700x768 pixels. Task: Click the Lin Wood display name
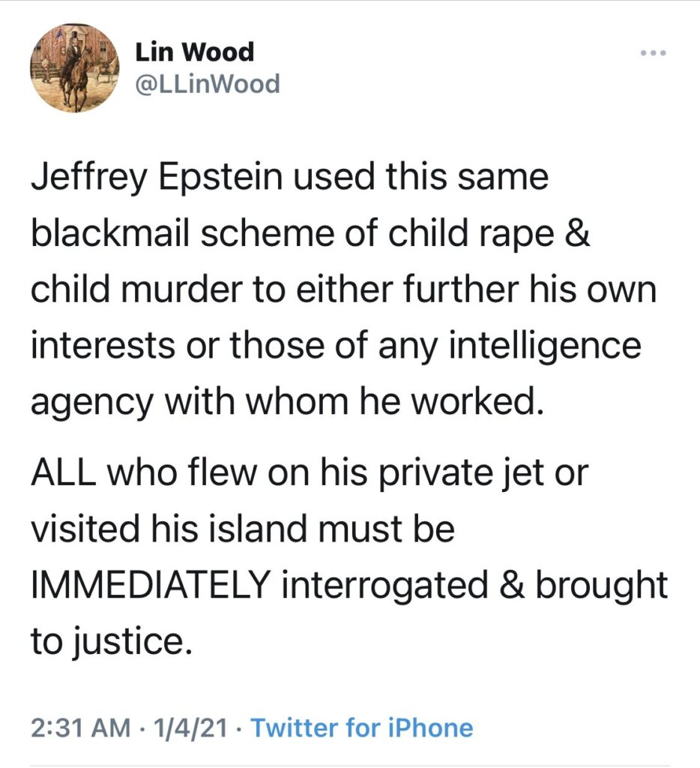195,52
